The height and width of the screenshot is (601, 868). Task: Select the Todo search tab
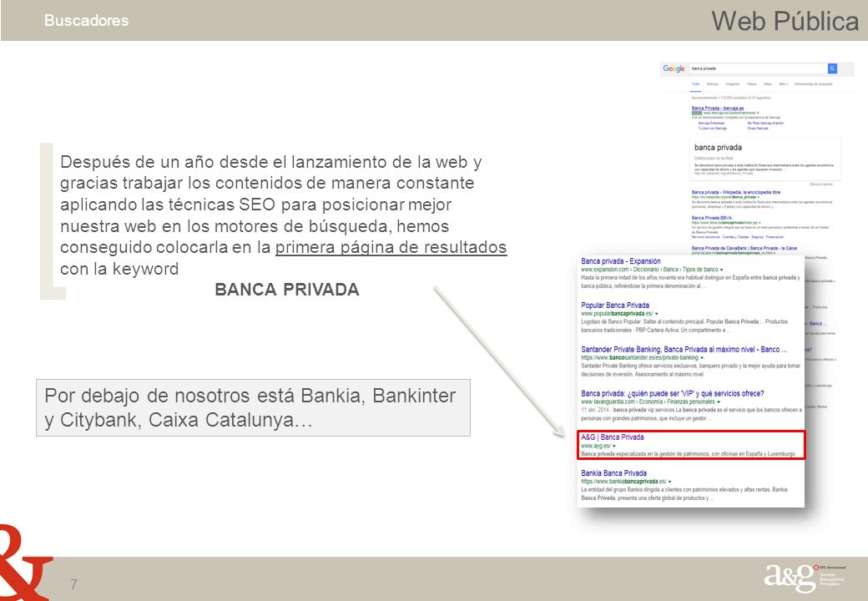(696, 84)
